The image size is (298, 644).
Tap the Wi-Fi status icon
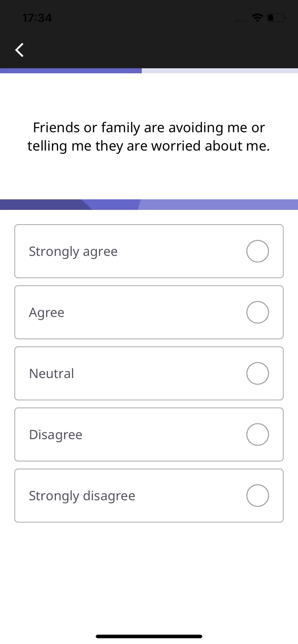point(257,18)
